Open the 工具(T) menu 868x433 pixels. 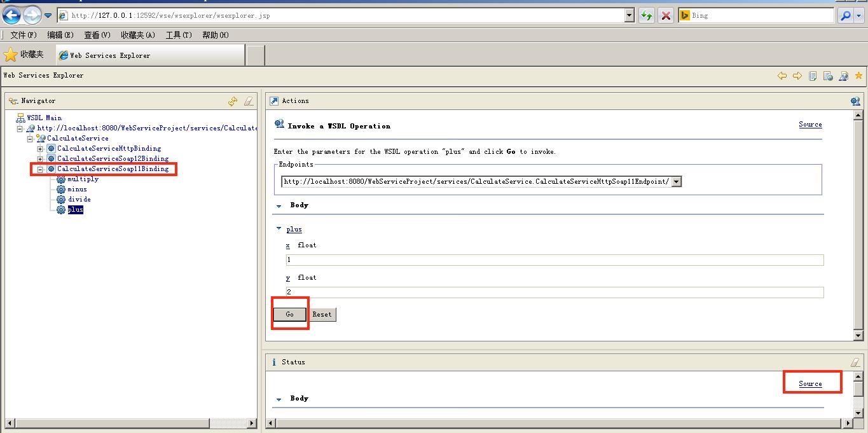178,35
